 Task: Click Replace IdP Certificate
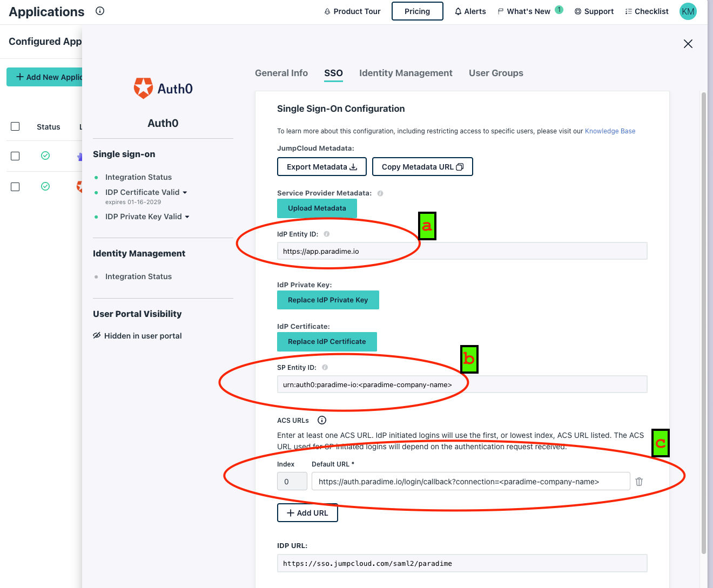(327, 342)
